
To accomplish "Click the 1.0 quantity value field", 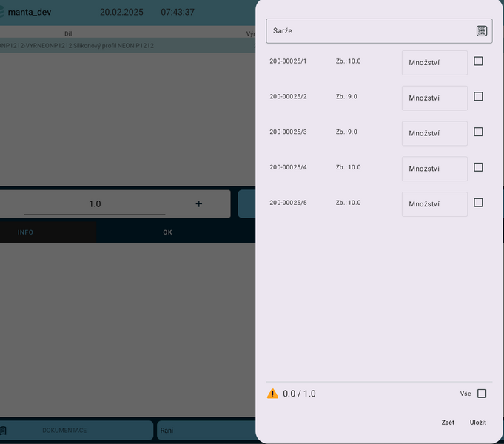I will coord(95,203).
